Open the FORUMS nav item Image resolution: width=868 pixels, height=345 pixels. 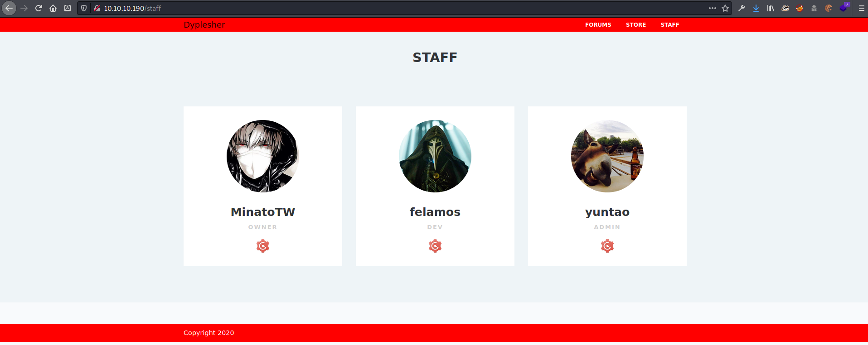click(598, 25)
